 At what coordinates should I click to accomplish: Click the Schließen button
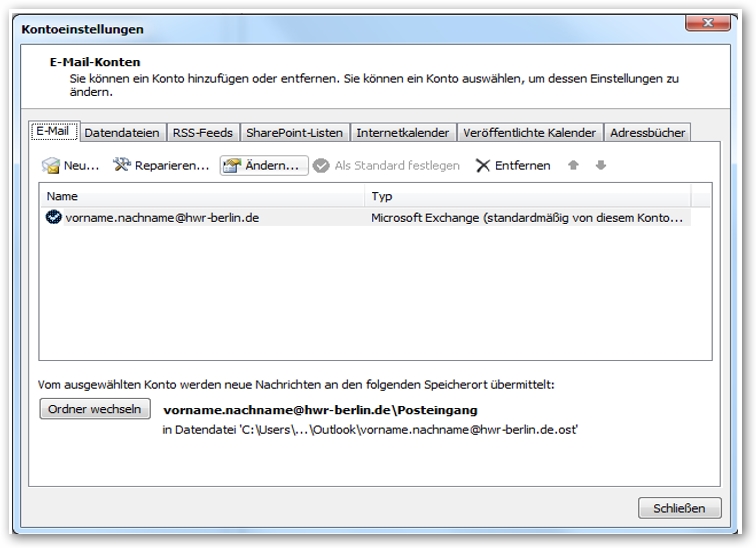[x=679, y=508]
